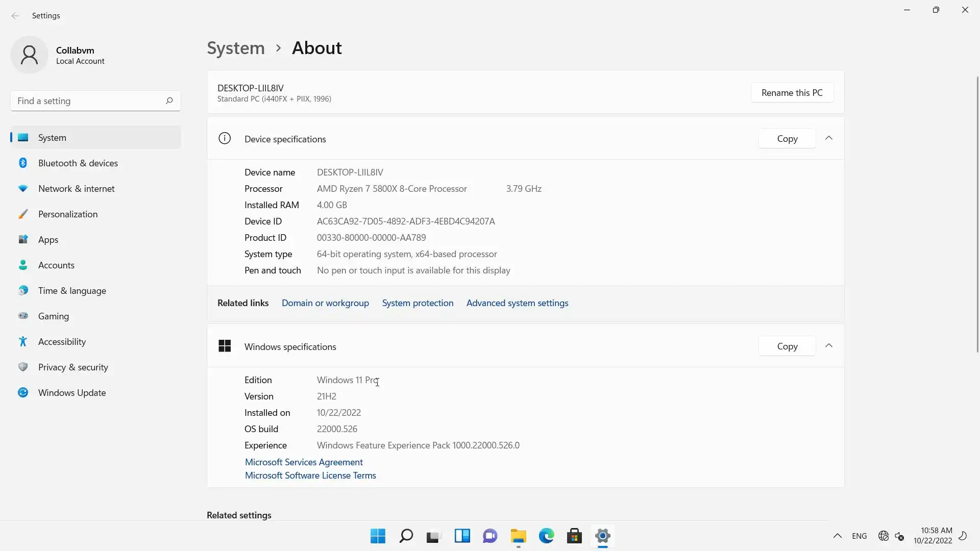Screen dimensions: 980x551
Task: Open Bluetooth & devices settings
Action: tap(78, 163)
